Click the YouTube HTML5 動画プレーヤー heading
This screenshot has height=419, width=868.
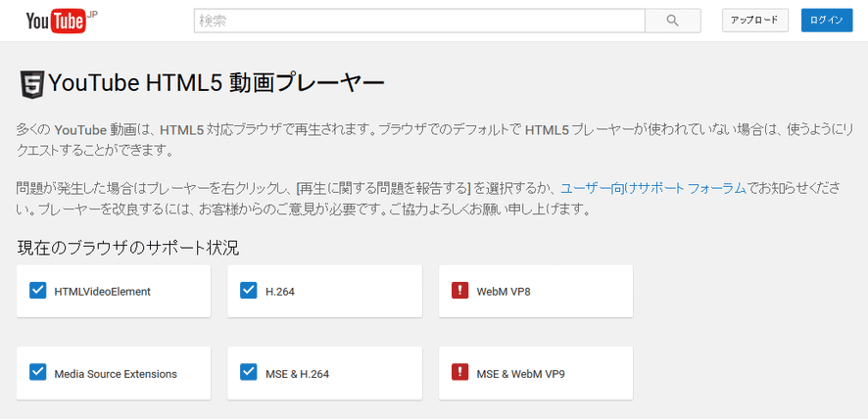tap(217, 84)
